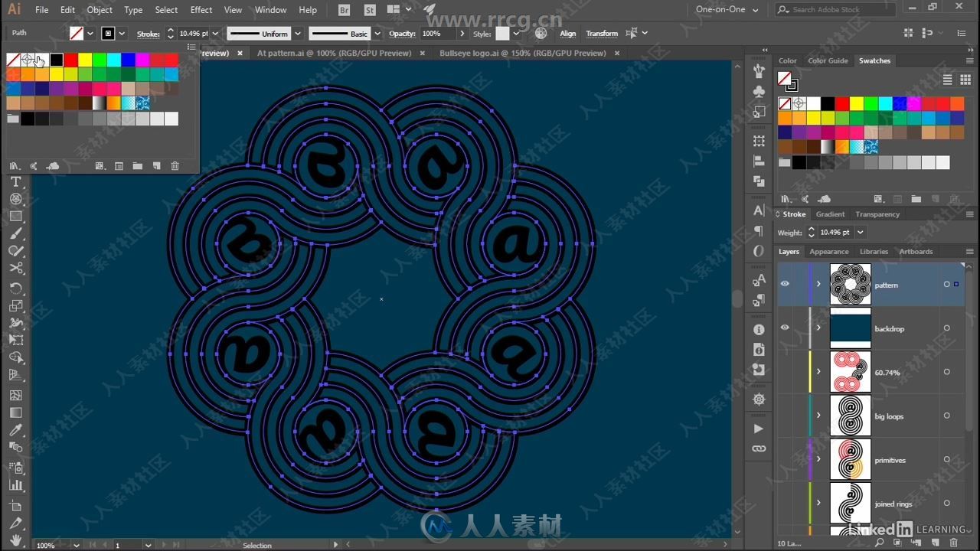Pick the red swatch in dropdown panel
Image resolution: width=980 pixels, height=551 pixels.
coord(70,60)
